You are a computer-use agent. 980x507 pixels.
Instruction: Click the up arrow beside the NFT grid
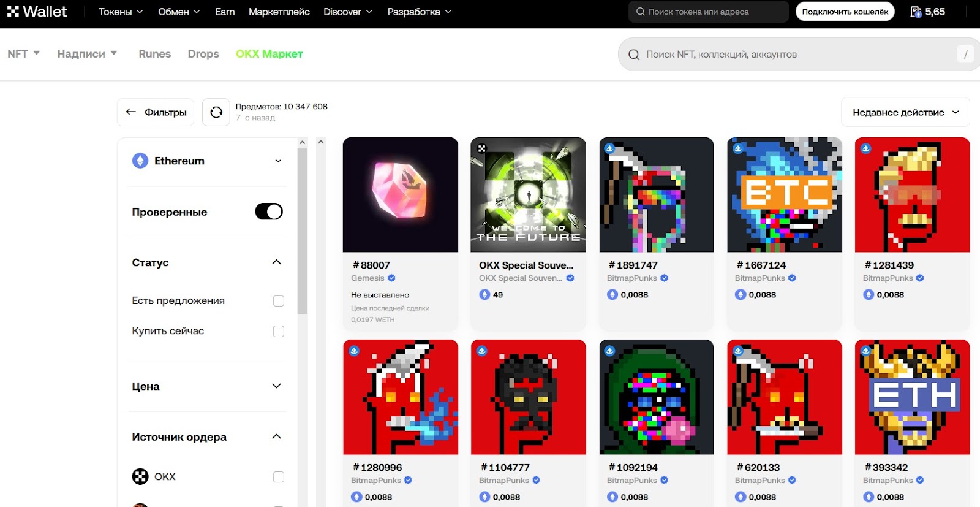point(320,142)
